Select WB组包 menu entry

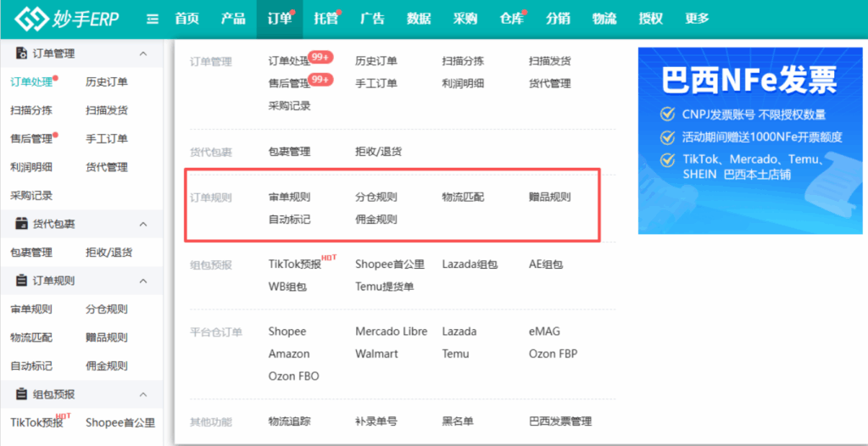pos(287,287)
